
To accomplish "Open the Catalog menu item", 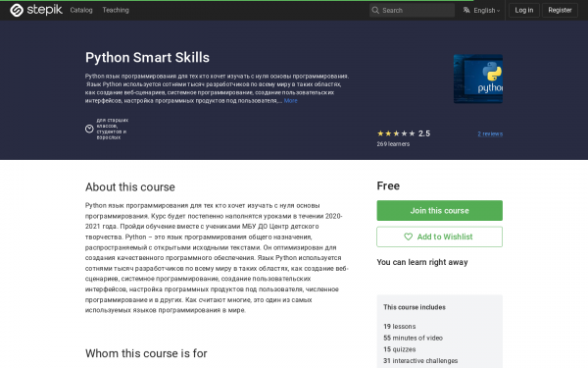I will pos(81,10).
